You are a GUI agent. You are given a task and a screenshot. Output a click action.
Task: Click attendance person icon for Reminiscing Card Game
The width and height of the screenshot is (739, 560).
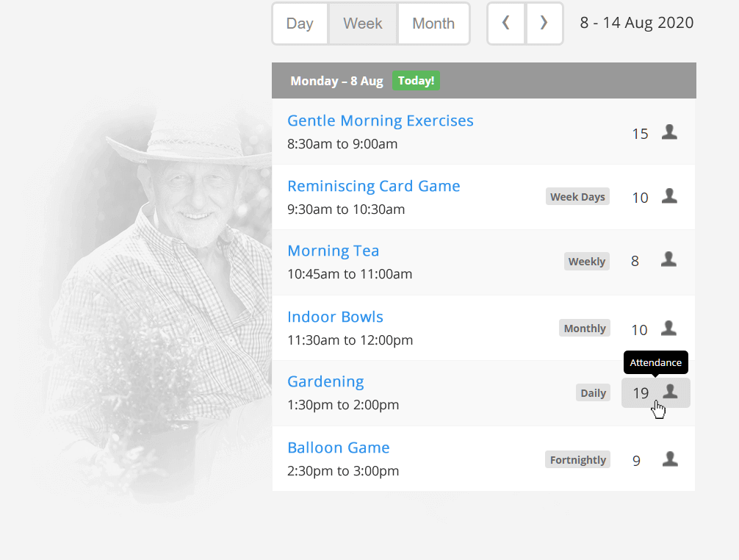[x=669, y=196]
